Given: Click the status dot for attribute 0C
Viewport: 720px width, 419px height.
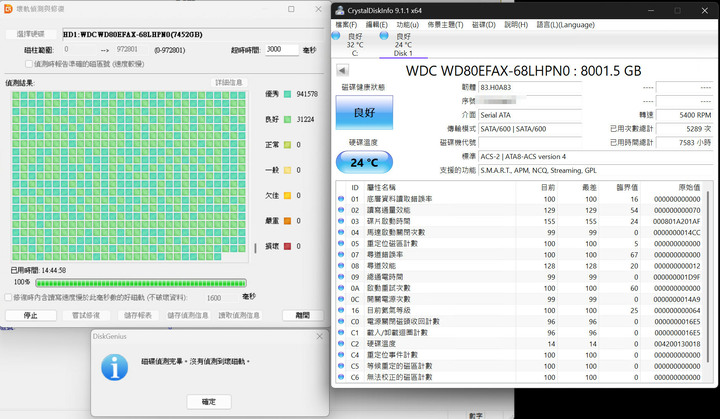Looking at the screenshot, I should click(x=341, y=299).
